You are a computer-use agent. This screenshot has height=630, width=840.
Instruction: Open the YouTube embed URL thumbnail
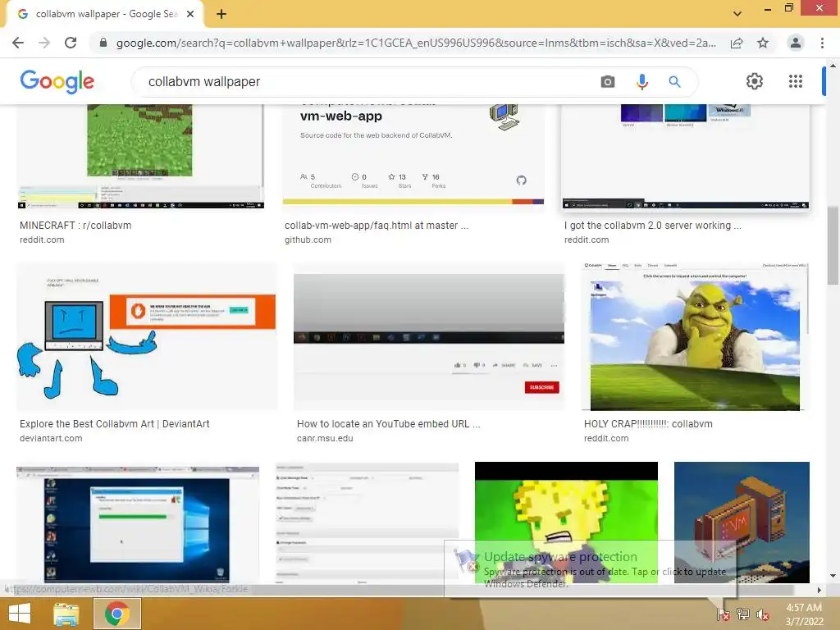428,337
